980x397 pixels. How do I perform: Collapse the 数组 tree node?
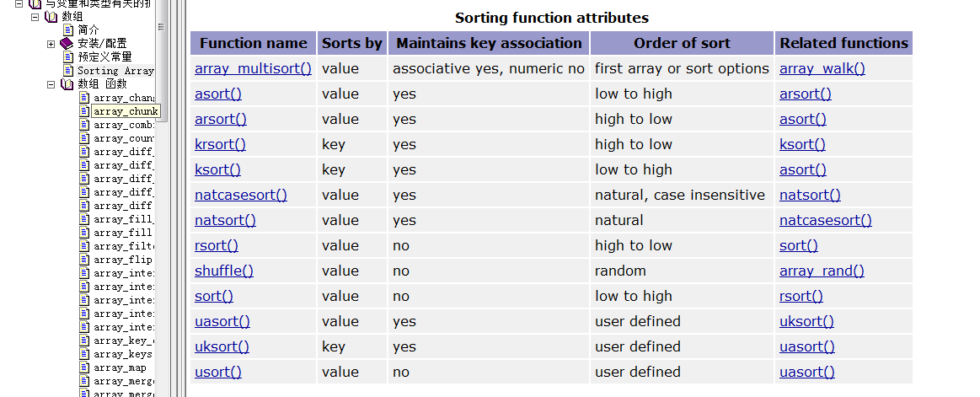[36, 17]
